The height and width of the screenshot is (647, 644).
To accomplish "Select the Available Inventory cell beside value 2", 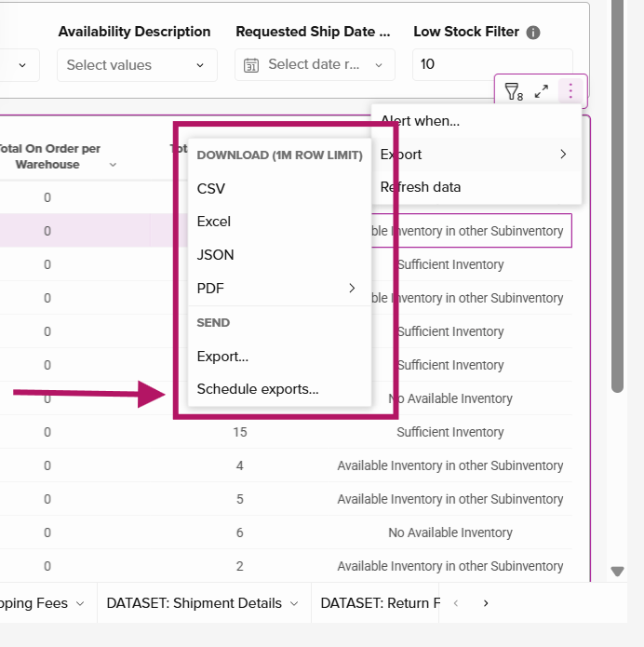I will pyautogui.click(x=450, y=566).
